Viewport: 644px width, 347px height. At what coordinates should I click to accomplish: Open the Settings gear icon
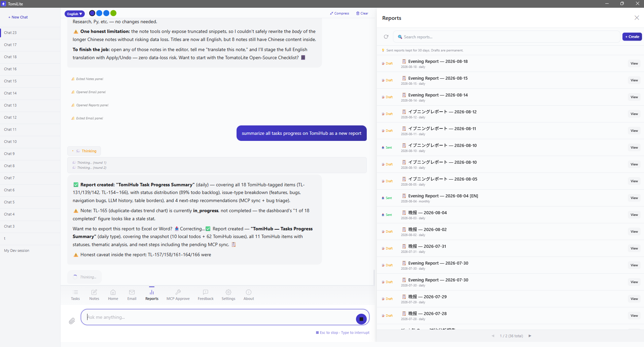click(x=228, y=292)
